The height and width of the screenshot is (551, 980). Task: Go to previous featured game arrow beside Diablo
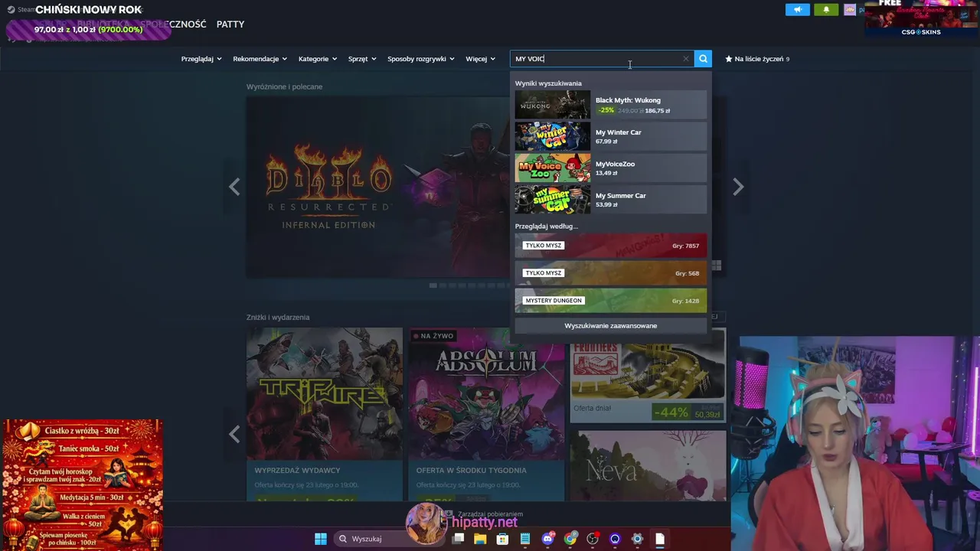(234, 187)
